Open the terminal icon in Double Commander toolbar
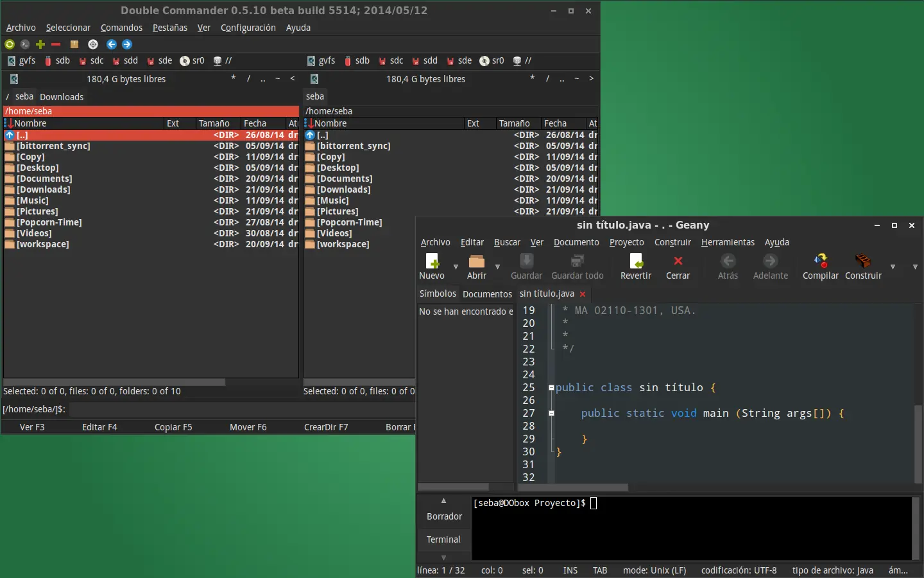924x578 pixels. point(25,44)
